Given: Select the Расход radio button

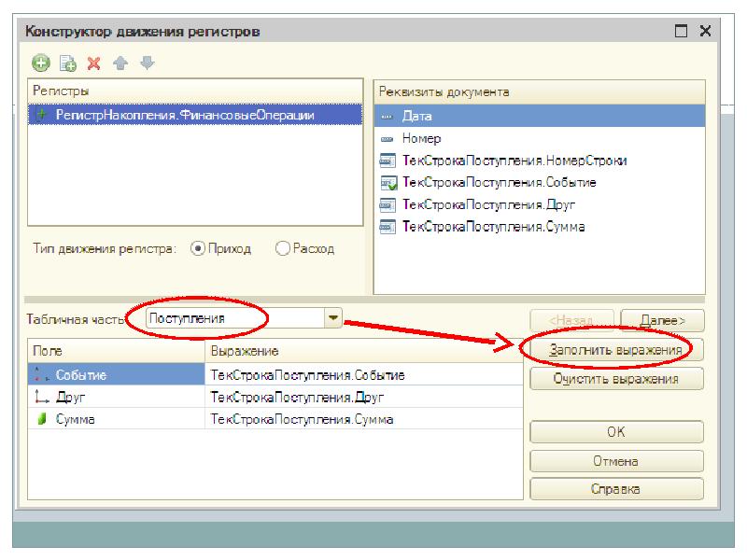Looking at the screenshot, I should (284, 248).
